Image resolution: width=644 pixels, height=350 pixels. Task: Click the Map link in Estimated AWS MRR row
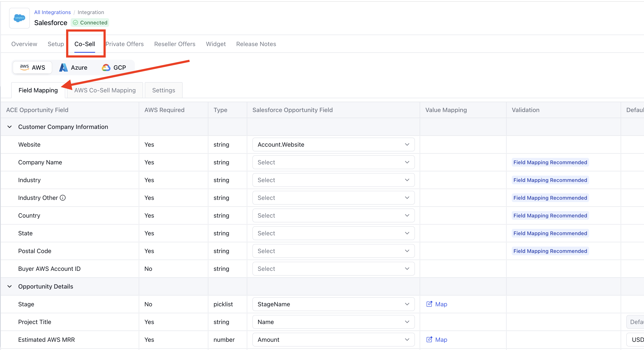pos(441,340)
